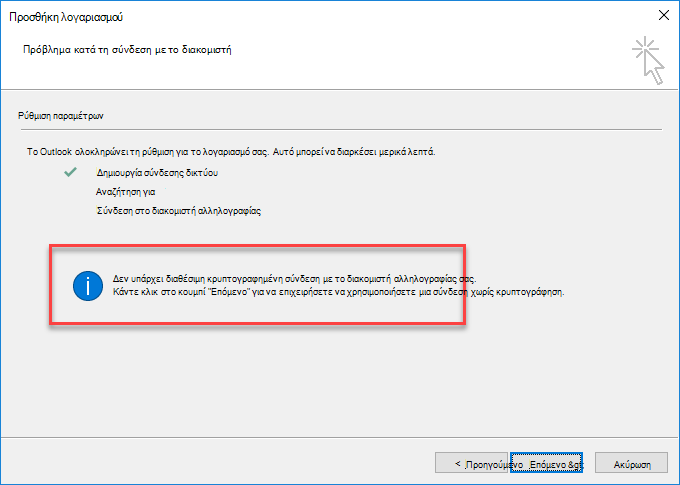This screenshot has height=485, width=680.
Task: Click the Αναζήτηση για step
Action: point(125,192)
